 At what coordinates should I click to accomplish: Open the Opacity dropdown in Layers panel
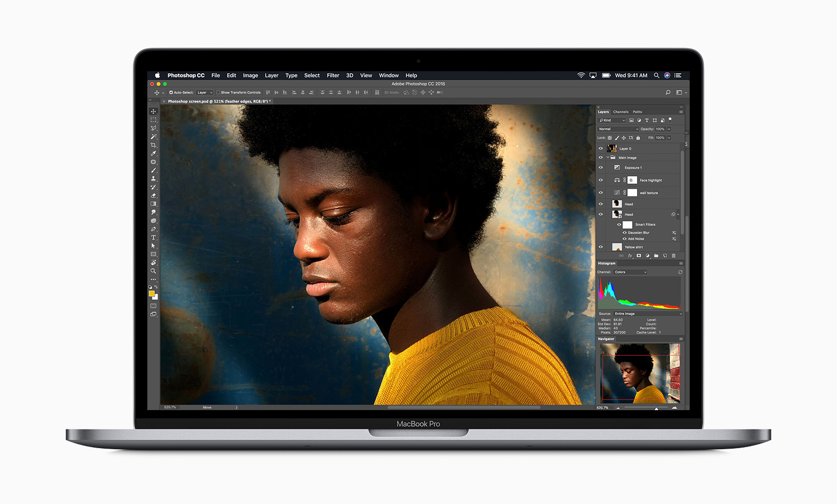[669, 129]
